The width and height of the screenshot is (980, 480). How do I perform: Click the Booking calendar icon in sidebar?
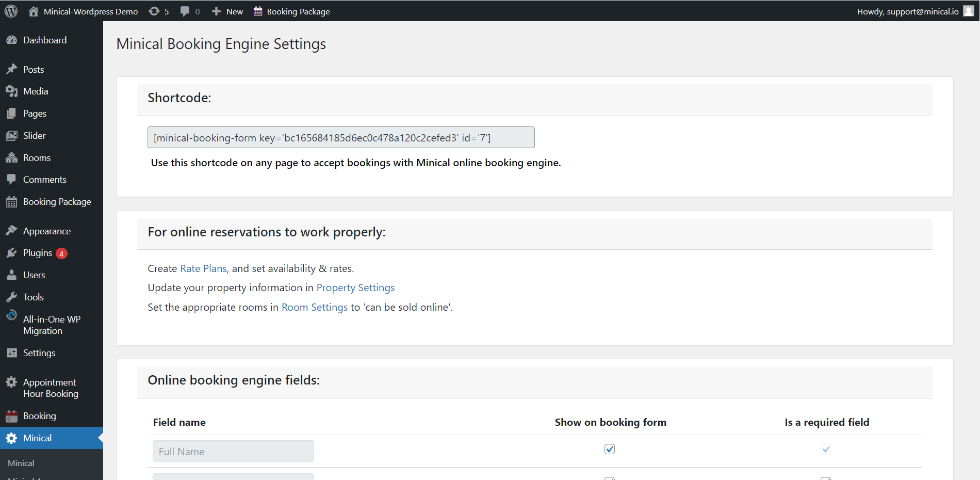(11, 416)
